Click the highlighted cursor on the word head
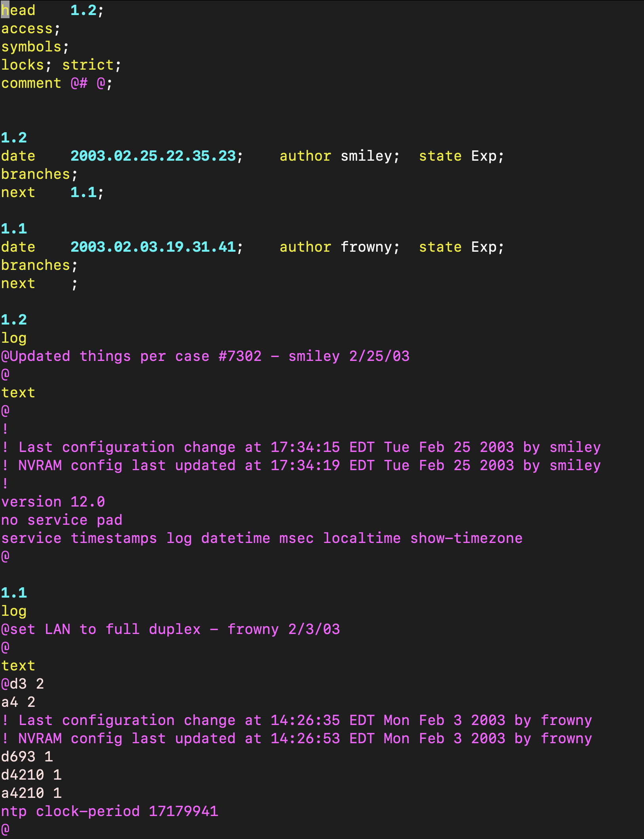 point(5,10)
